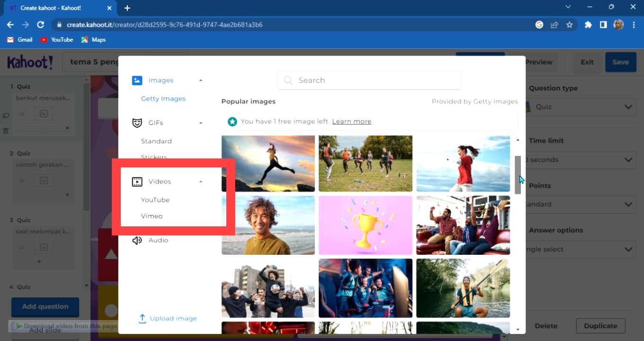Screen dimensions: 644x341
Task: Select Standard GIFs option
Action: click(156, 141)
